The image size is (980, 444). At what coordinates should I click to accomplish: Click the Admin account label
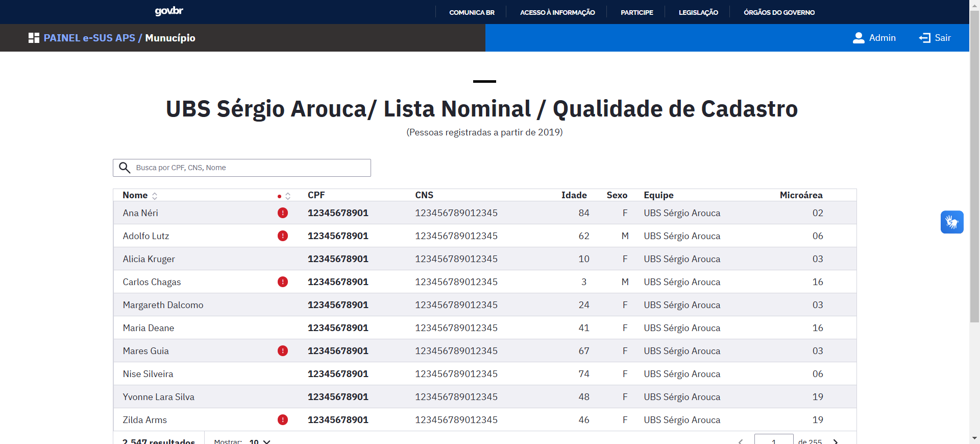(883, 38)
